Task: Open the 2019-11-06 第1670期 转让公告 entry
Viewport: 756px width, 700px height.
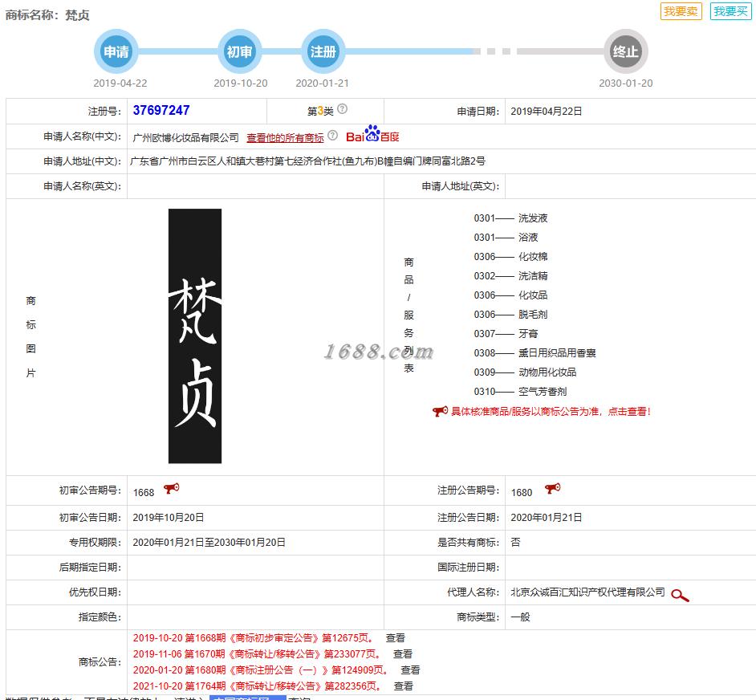Action: [257, 654]
